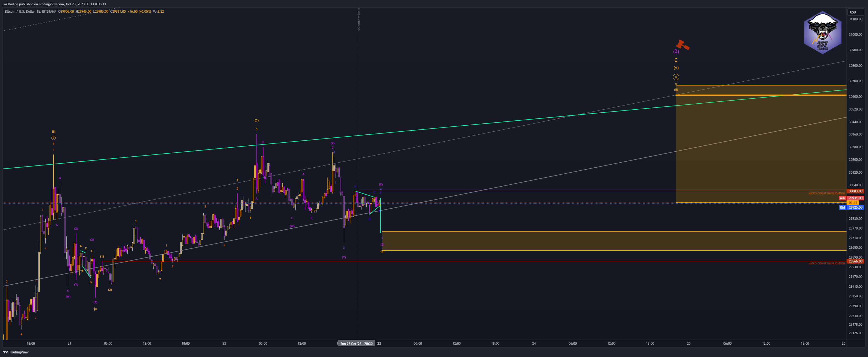Click the date label 21 on time axis

[x=69, y=344]
